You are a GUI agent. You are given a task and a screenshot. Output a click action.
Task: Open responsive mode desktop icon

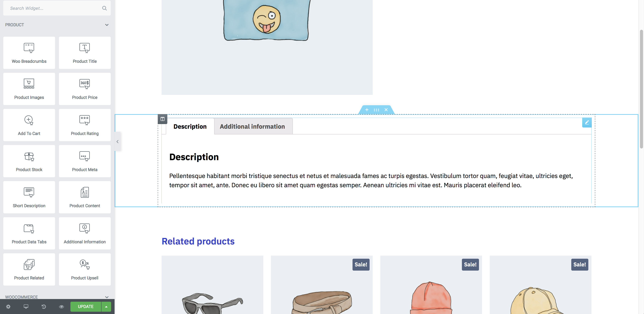[26, 307]
